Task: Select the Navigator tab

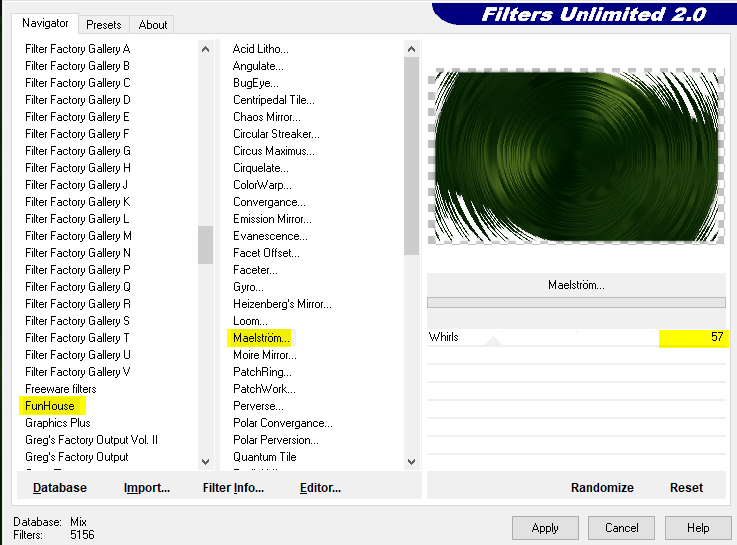Action: 45,23
